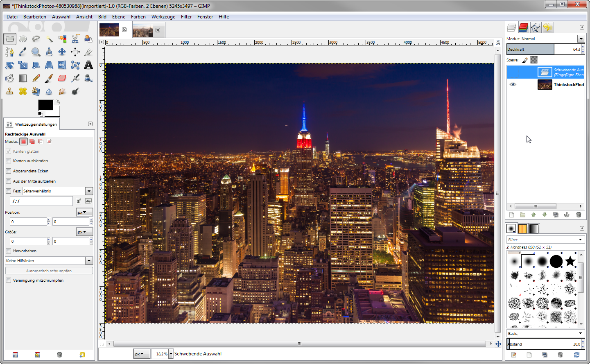Hide the ThinkstockPhotos layer via eye icon
This screenshot has width=590, height=364.
coord(513,84)
